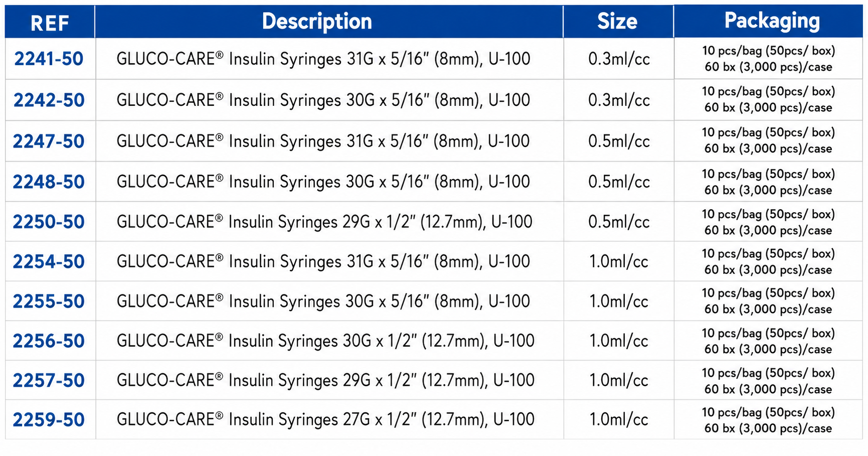The width and height of the screenshot is (868, 456).
Task: Select REF 2255-50 product code
Action: click(49, 301)
